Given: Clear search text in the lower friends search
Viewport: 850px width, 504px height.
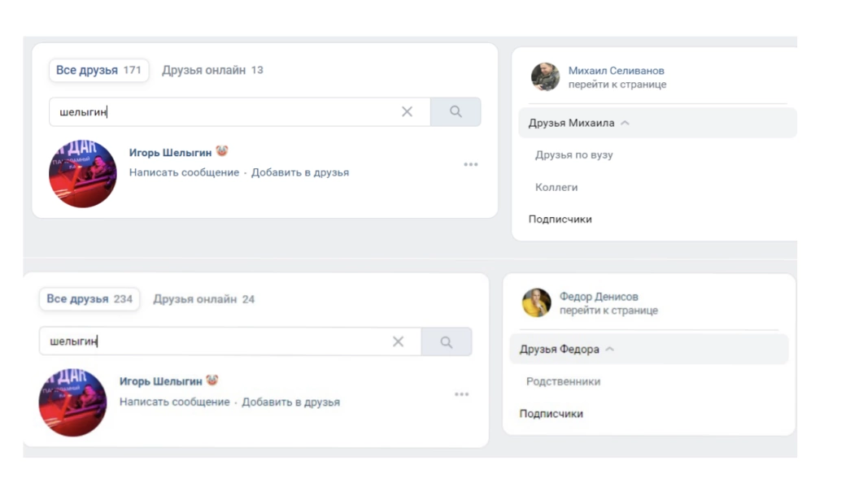Looking at the screenshot, I should pos(398,342).
